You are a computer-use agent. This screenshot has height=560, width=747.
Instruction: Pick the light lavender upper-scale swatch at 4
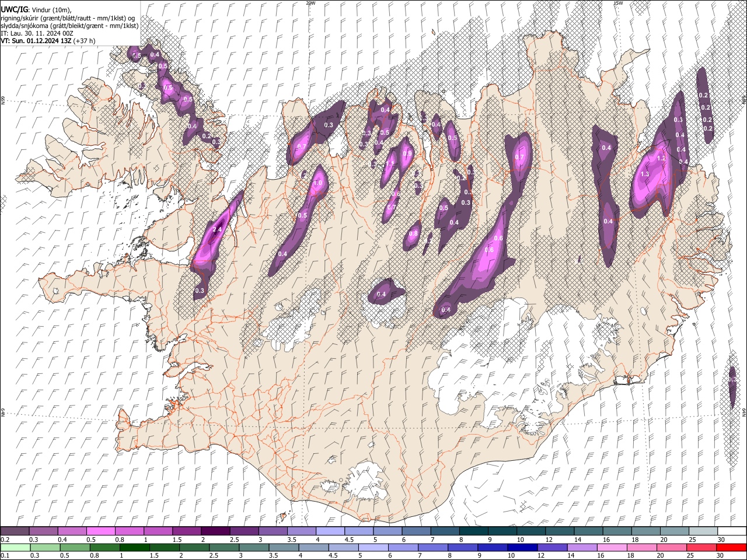[330, 531]
